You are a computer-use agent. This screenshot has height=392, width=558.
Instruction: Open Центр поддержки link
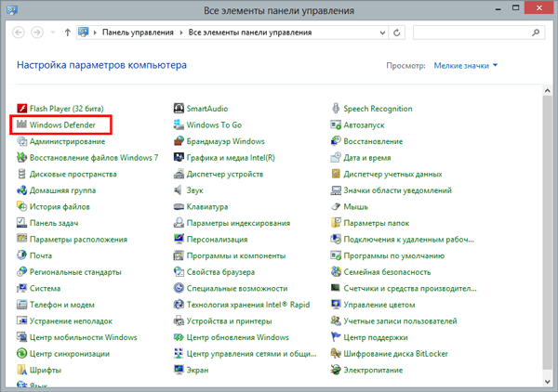pos(376,337)
